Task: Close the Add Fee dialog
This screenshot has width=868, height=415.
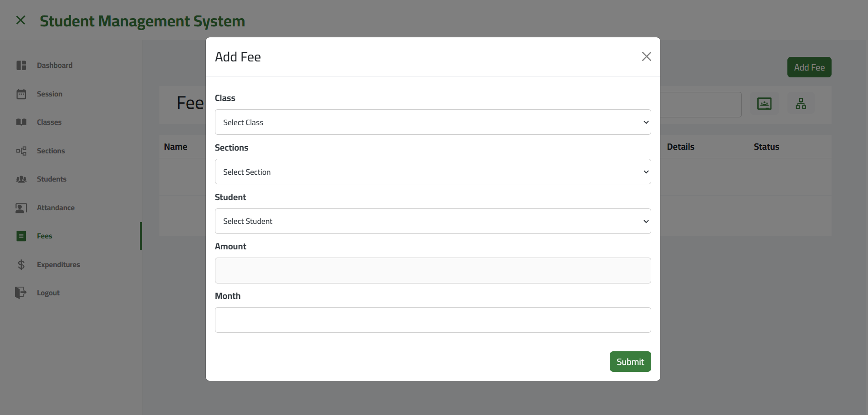Action: (x=646, y=57)
